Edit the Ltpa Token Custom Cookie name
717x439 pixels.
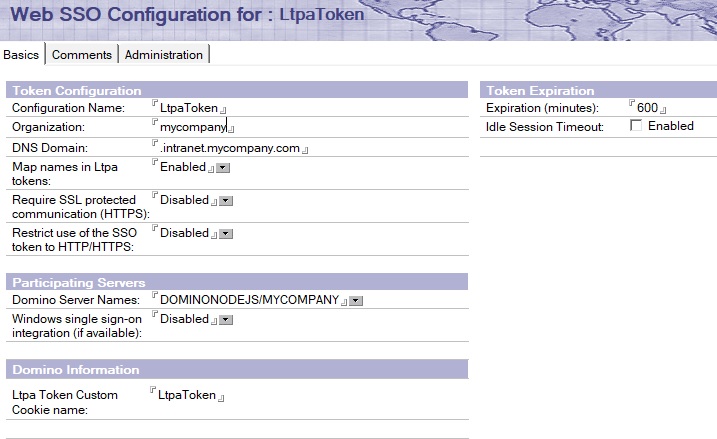187,395
